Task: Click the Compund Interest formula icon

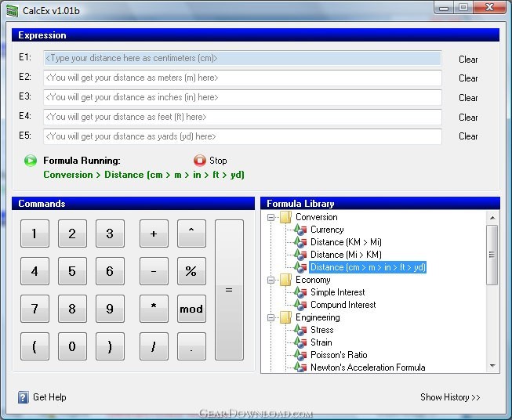Action: pos(300,305)
